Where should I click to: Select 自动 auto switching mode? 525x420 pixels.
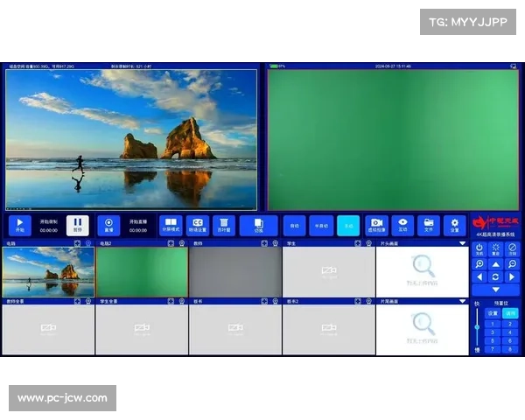point(295,226)
